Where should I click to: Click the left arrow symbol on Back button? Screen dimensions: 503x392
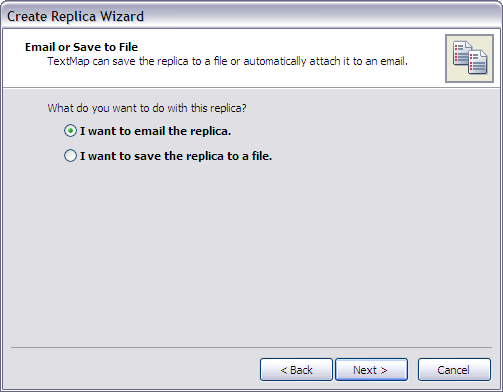pyautogui.click(x=284, y=370)
